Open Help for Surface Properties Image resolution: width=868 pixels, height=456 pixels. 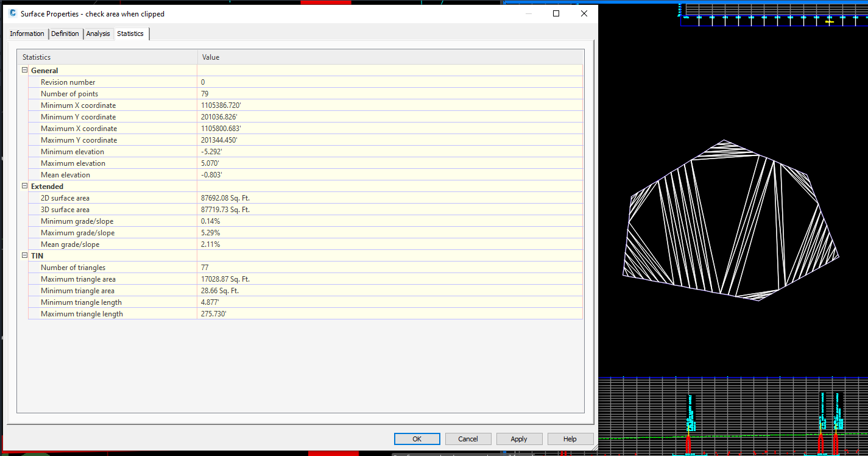click(x=570, y=438)
